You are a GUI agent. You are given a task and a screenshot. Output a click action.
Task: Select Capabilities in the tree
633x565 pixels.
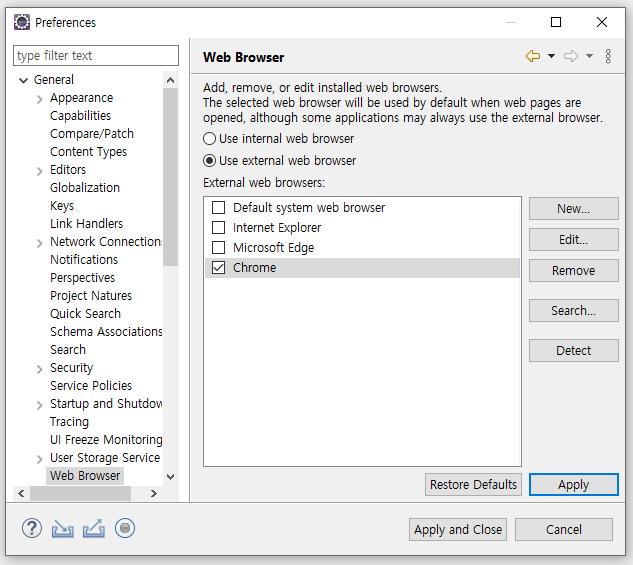80,116
